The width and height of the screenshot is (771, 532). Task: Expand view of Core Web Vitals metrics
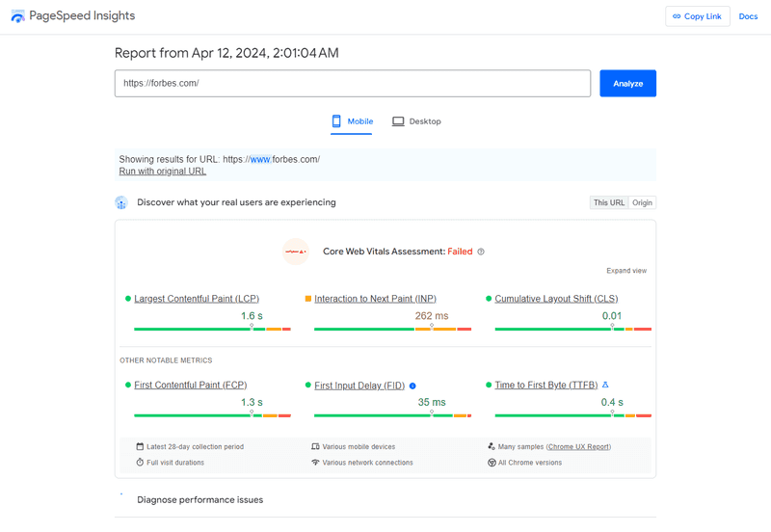(626, 271)
